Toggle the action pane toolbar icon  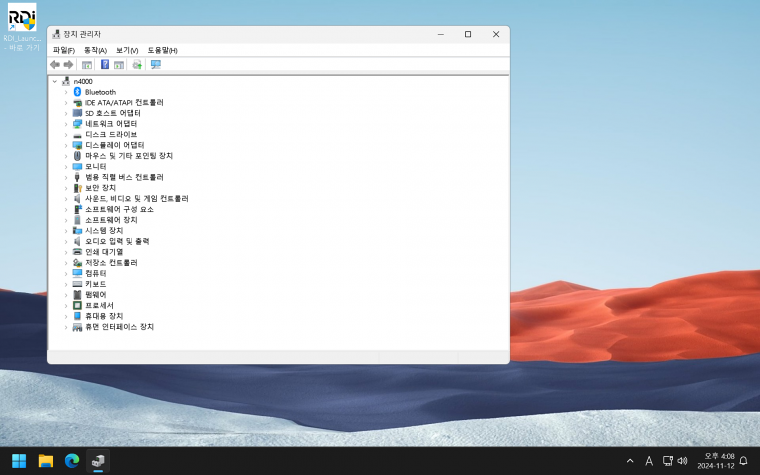(119, 64)
